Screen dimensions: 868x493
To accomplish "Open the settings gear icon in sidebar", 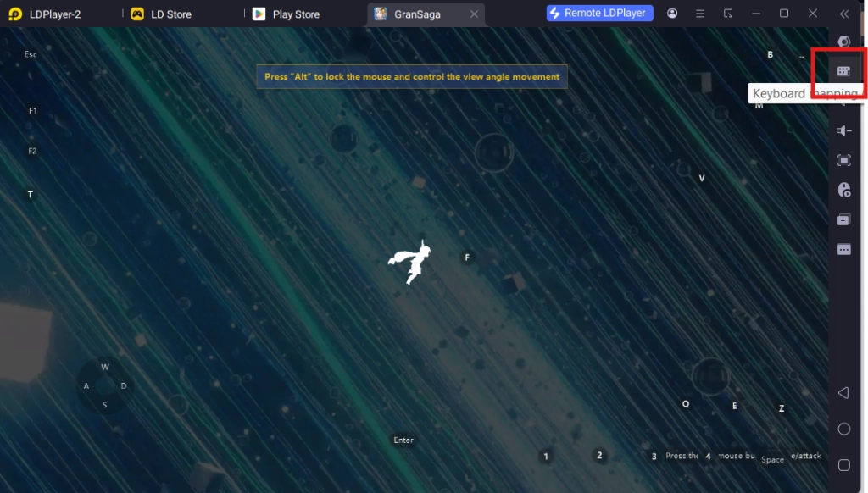I will click(843, 42).
